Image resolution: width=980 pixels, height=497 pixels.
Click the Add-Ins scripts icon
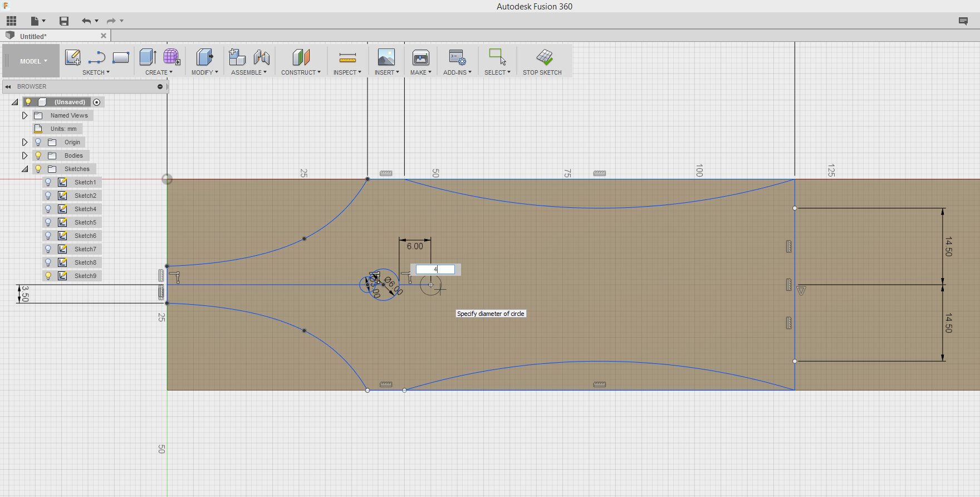(457, 57)
